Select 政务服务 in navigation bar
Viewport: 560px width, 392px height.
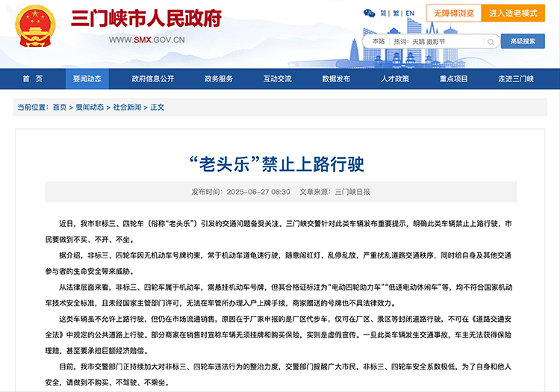click(x=219, y=79)
